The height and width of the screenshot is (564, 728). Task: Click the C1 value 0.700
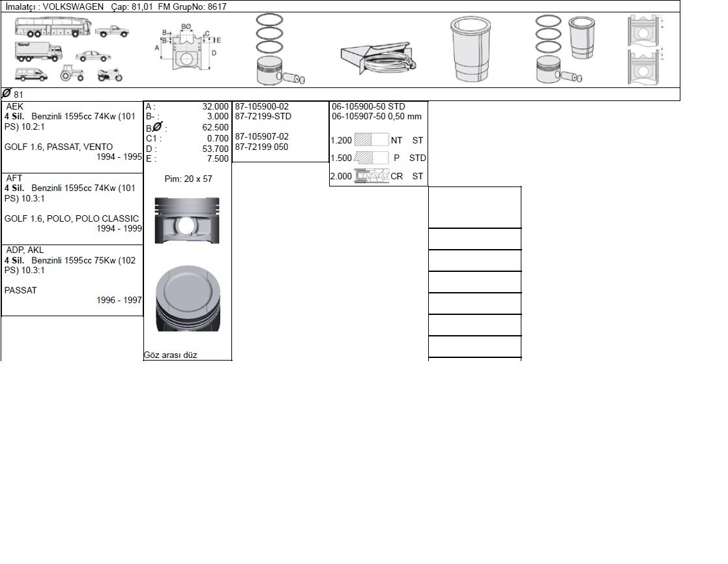(x=218, y=138)
